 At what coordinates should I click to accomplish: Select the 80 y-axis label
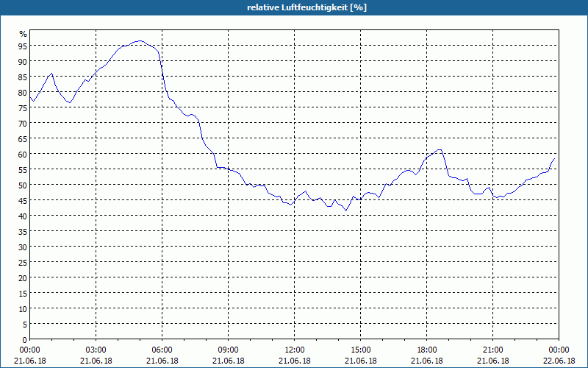pyautogui.click(x=23, y=92)
